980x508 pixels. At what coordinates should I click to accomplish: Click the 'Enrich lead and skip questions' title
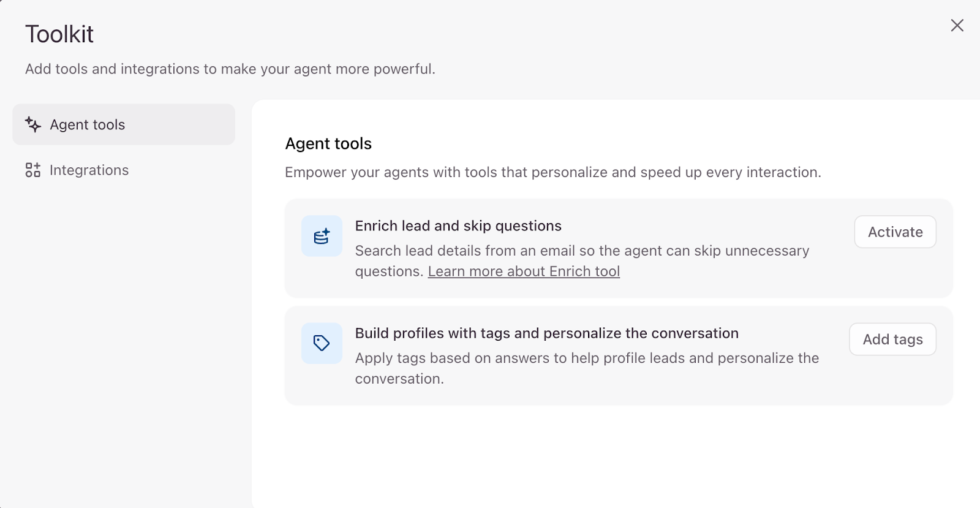(458, 226)
